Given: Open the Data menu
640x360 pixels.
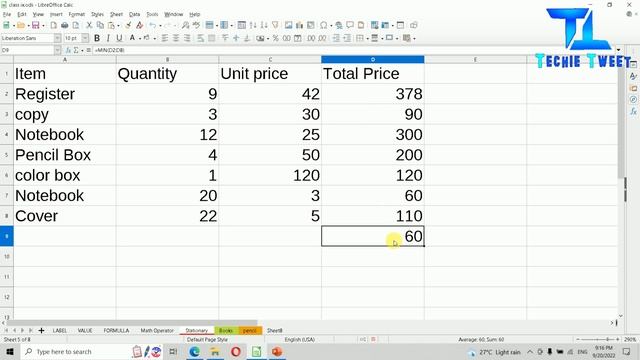Looking at the screenshot, I should point(134,14).
